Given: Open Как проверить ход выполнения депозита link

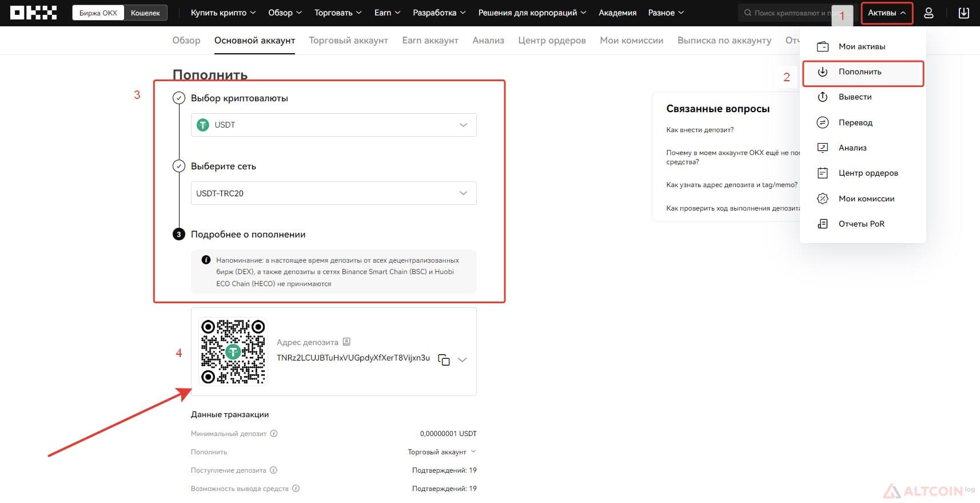Looking at the screenshot, I should click(733, 208).
